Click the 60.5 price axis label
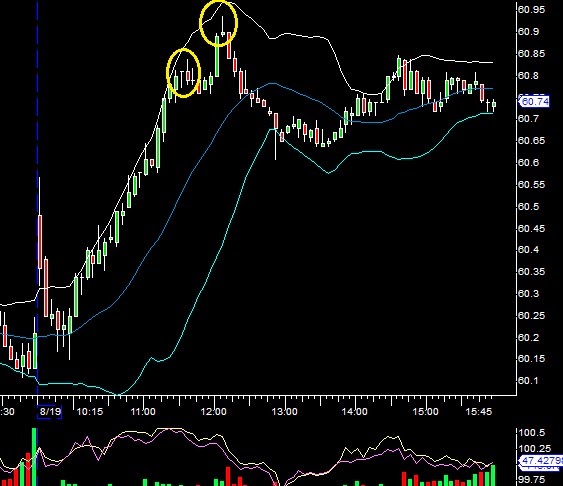Viewport: 563px width, 486px height. [528, 207]
